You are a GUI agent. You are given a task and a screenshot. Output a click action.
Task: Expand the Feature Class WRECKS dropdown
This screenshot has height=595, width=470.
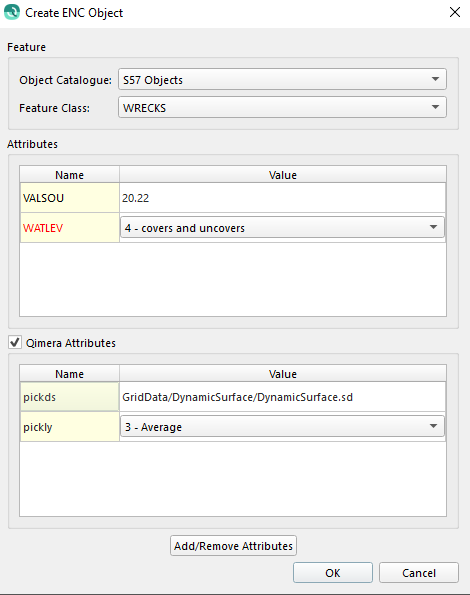pyautogui.click(x=282, y=107)
